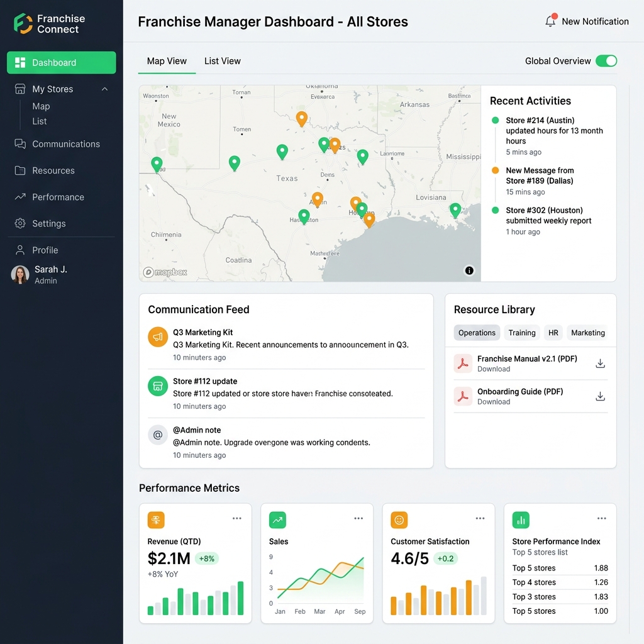Image resolution: width=644 pixels, height=644 pixels.
Task: Select the orange pin near Oklahoma border
Action: tap(301, 119)
